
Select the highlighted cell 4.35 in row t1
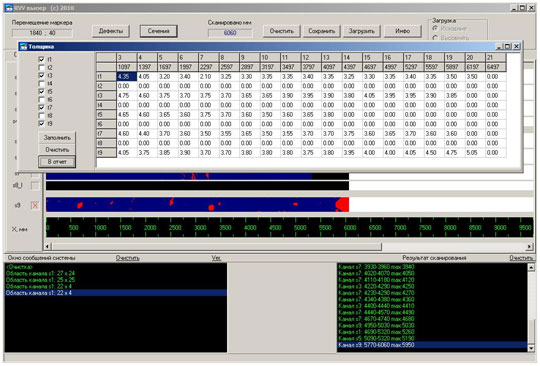click(127, 76)
